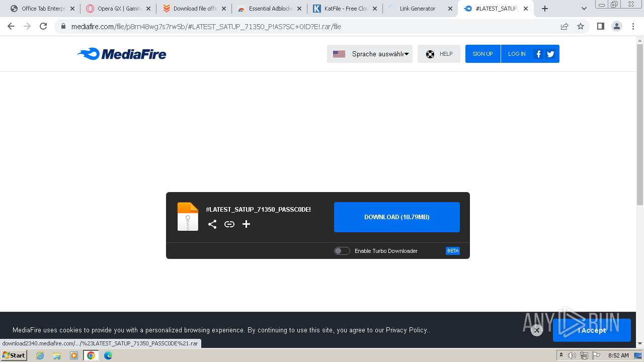This screenshot has width=644, height=362.
Task: Switch to the Download file office tab
Action: [x=194, y=9]
